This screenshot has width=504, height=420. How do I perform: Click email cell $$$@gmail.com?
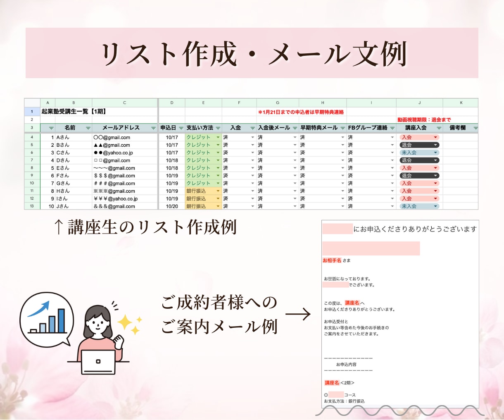coord(125,176)
